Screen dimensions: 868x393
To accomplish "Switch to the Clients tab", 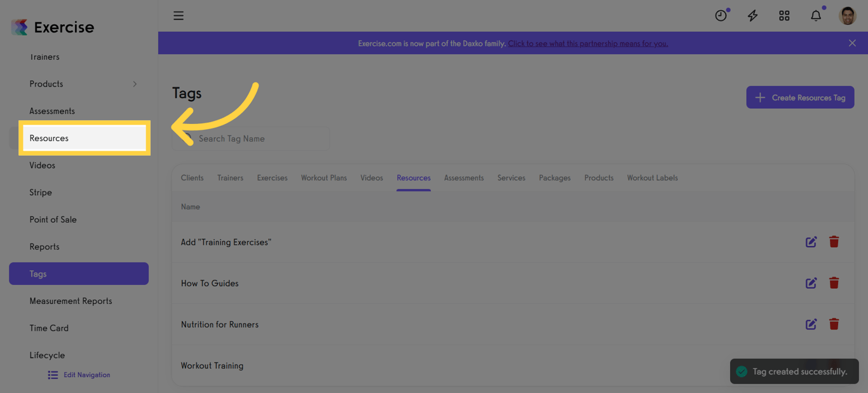I will (x=192, y=177).
